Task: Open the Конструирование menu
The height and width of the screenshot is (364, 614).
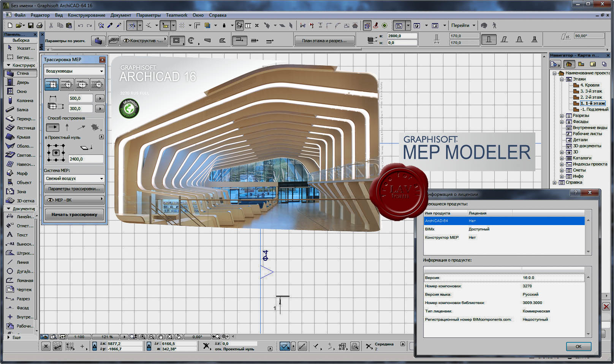Action: point(87,15)
